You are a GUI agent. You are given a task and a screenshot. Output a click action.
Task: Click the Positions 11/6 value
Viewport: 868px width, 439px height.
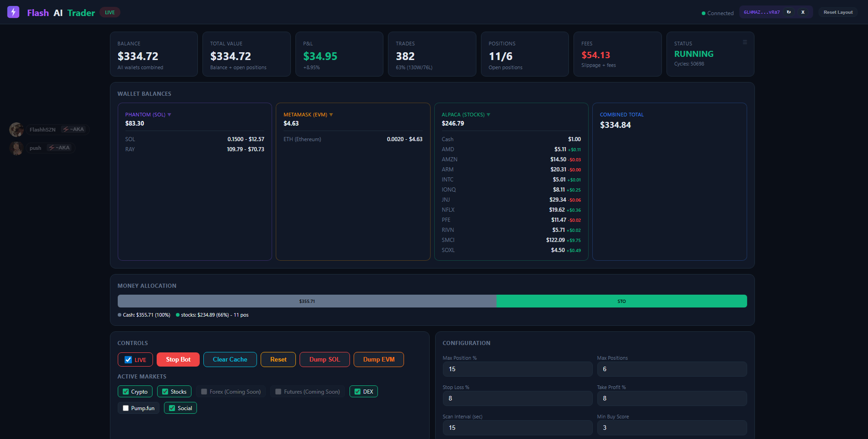tap(501, 56)
